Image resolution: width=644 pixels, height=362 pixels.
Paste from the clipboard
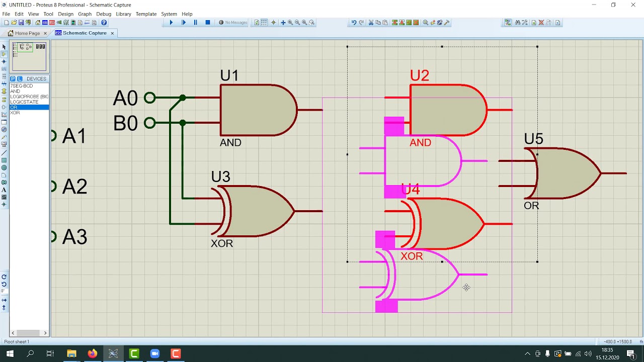pos(385,23)
